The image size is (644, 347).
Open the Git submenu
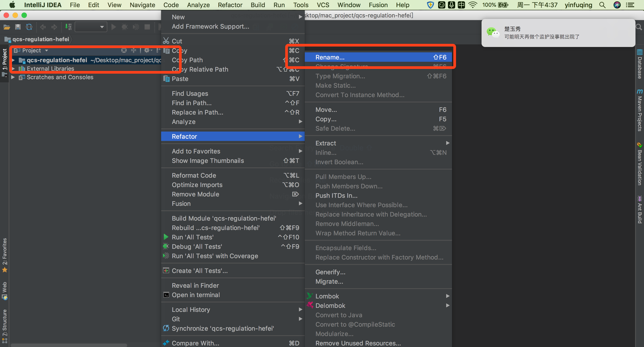tap(233, 319)
